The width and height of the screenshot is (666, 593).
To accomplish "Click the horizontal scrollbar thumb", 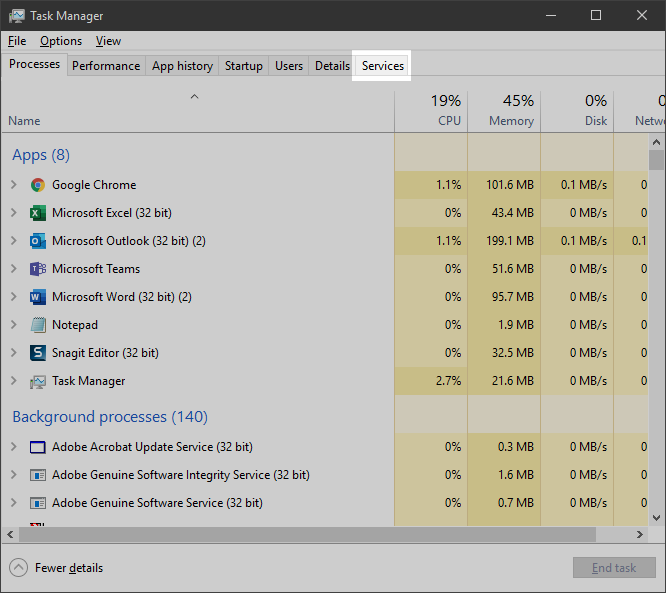I will pyautogui.click(x=308, y=534).
